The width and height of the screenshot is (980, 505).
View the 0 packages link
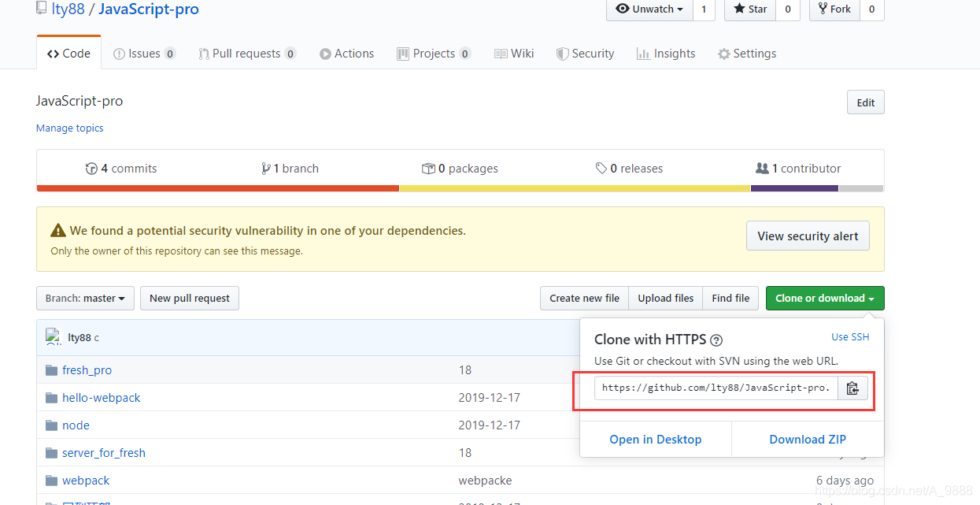pyautogui.click(x=460, y=169)
